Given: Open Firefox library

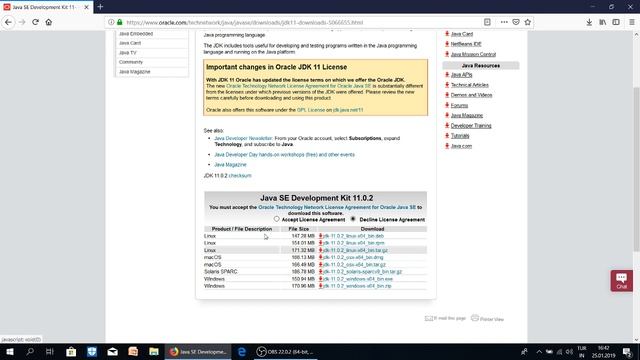Looking at the screenshot, I should click(x=602, y=22).
